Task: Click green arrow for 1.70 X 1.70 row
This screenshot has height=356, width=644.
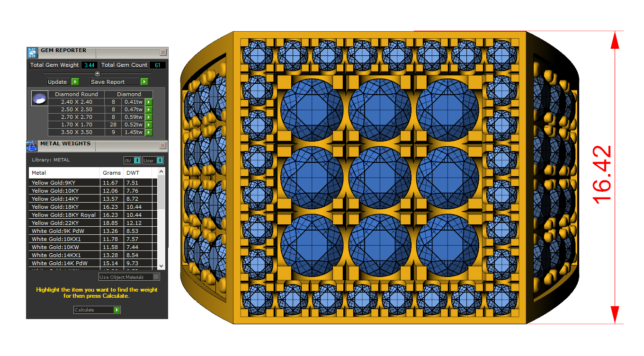Action: coord(148,125)
